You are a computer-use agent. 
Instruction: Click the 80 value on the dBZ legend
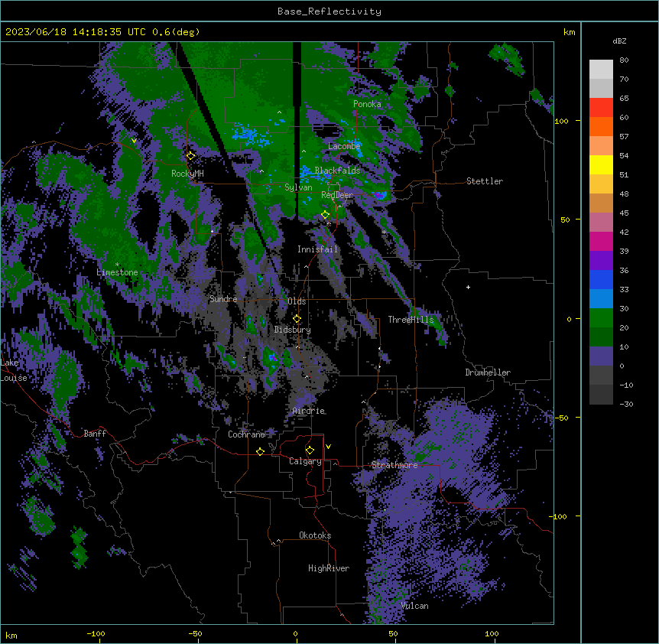click(624, 60)
